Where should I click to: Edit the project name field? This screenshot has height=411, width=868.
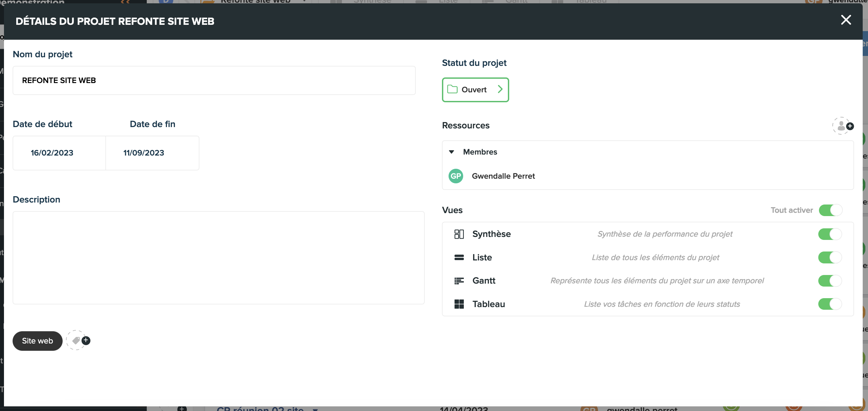click(x=214, y=80)
